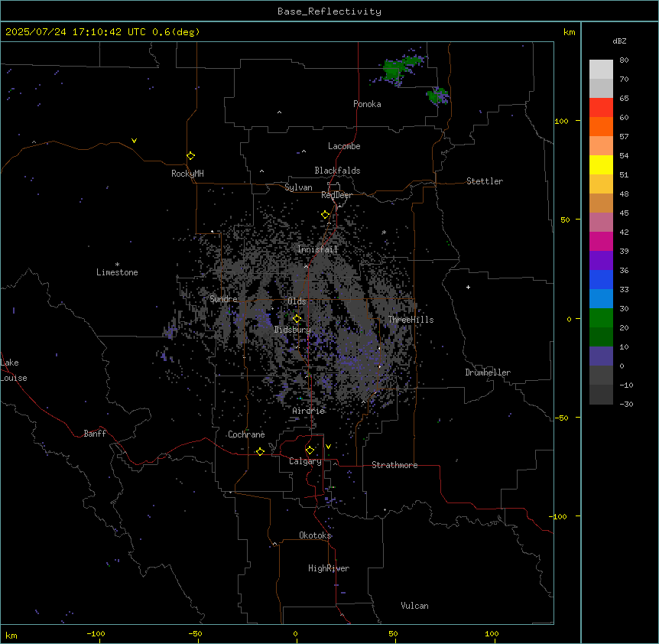Viewport: 659px width, 644px height.
Task: Click the yellow V marker west of RockyMH
Action: [x=134, y=141]
